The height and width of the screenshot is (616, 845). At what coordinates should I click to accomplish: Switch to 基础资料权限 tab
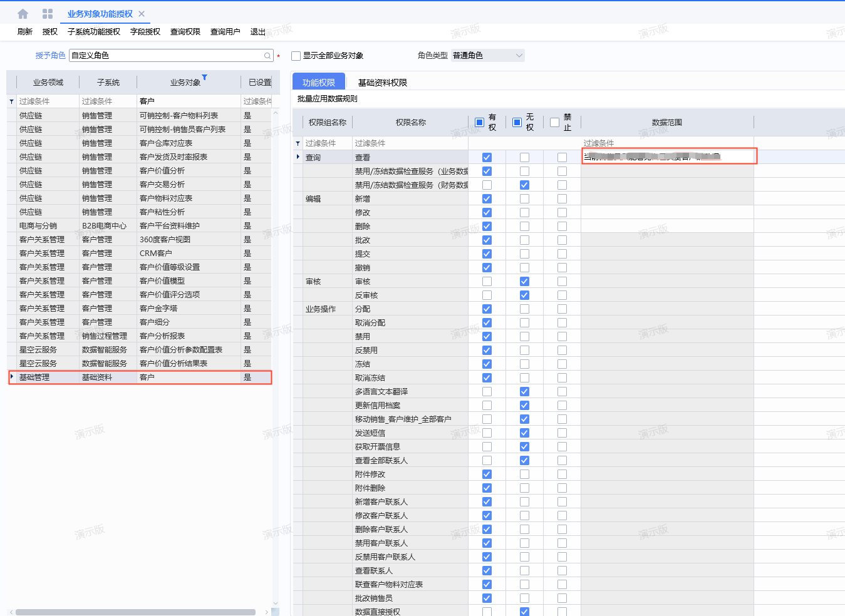pyautogui.click(x=382, y=83)
